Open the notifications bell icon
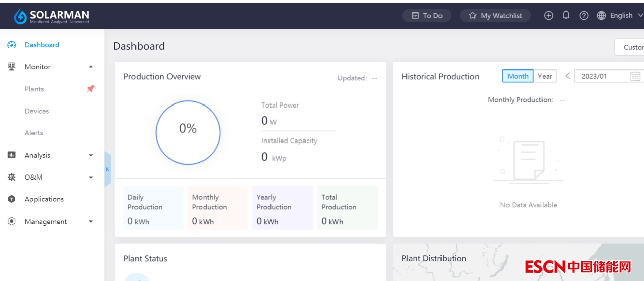This screenshot has height=281, width=644. click(x=566, y=15)
